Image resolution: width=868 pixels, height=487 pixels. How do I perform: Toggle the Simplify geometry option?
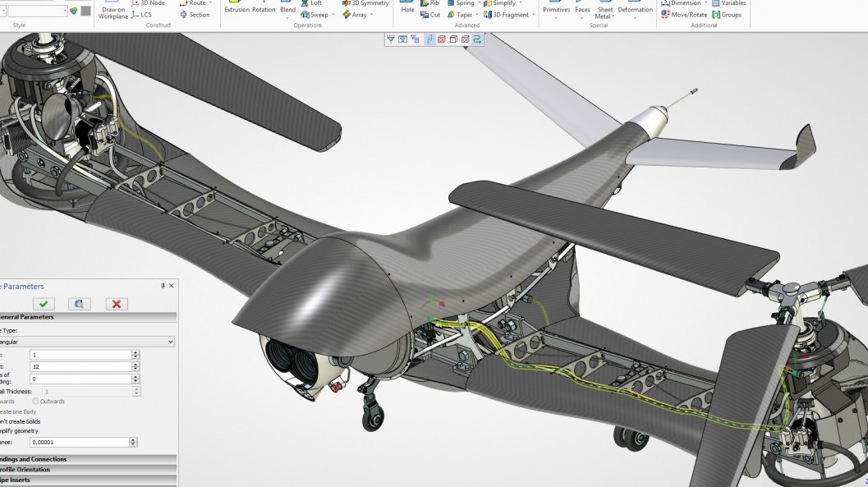click(x=20, y=431)
